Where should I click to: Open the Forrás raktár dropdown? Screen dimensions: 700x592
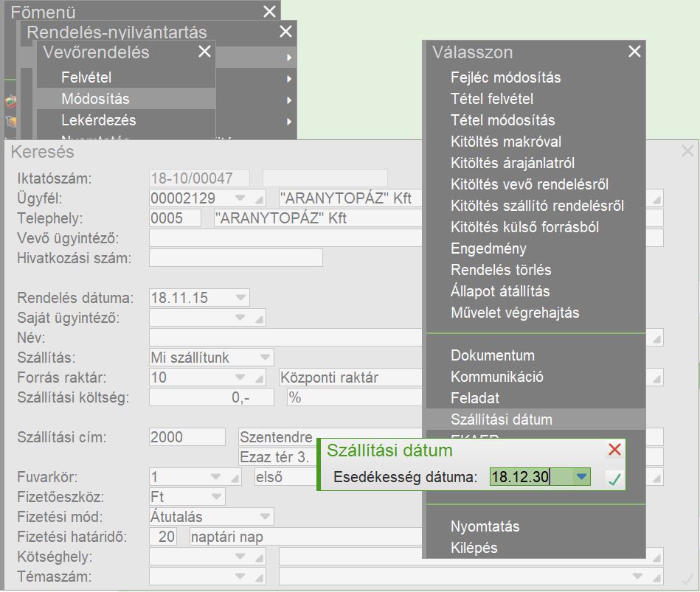240,377
